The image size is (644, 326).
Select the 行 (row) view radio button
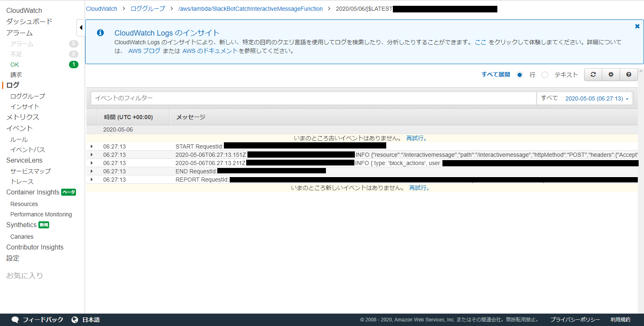pyautogui.click(x=520, y=75)
